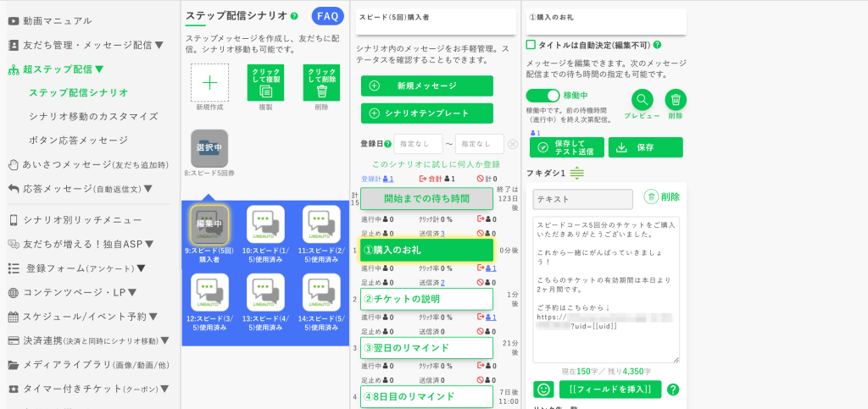The width and height of the screenshot is (868, 409).
Task: Click the 保存 button
Action: 645,147
